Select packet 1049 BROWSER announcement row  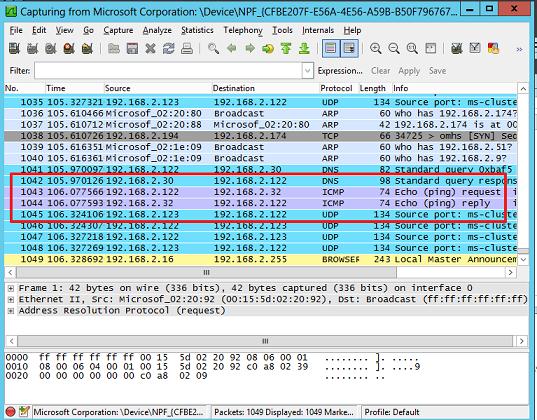[260, 259]
